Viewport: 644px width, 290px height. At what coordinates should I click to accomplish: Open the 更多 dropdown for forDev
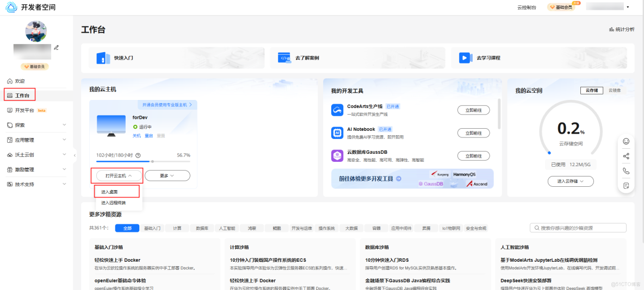coord(167,175)
